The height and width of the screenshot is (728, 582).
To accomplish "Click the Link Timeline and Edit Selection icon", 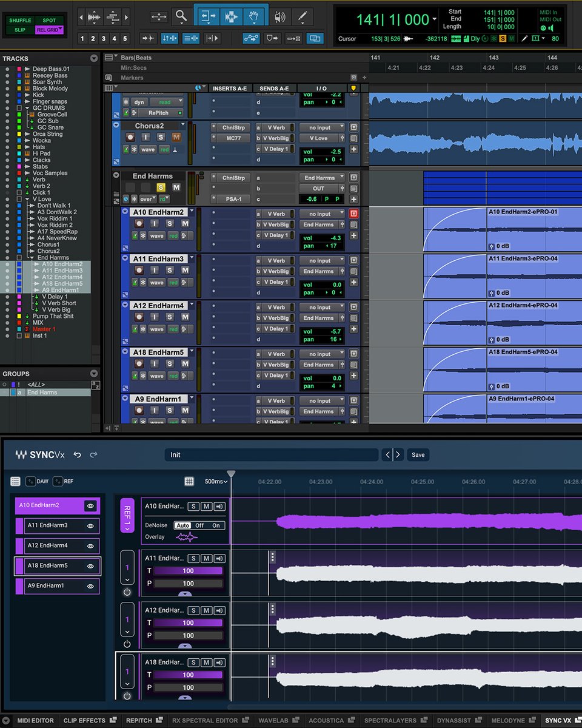I will point(169,38).
